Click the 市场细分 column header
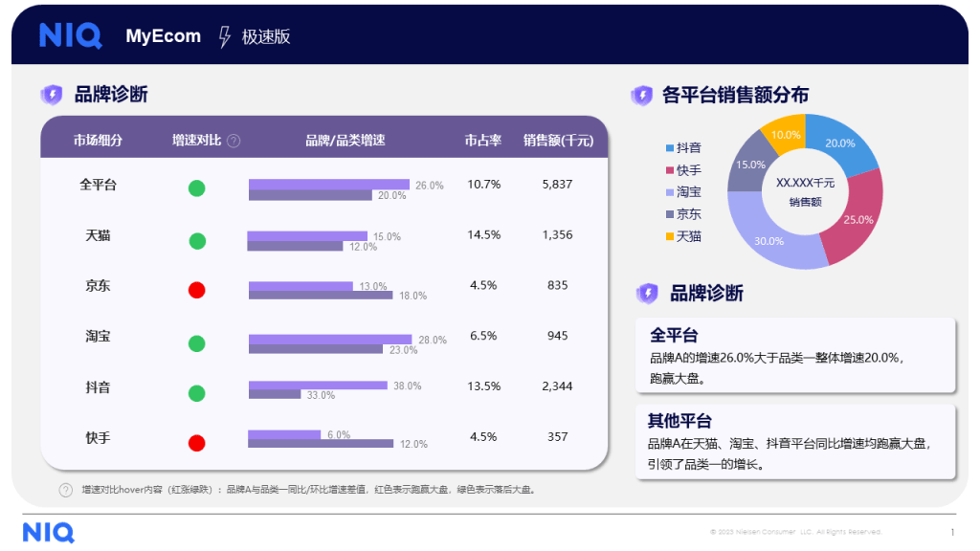Image resolution: width=980 pixels, height=551 pixels. point(99,141)
